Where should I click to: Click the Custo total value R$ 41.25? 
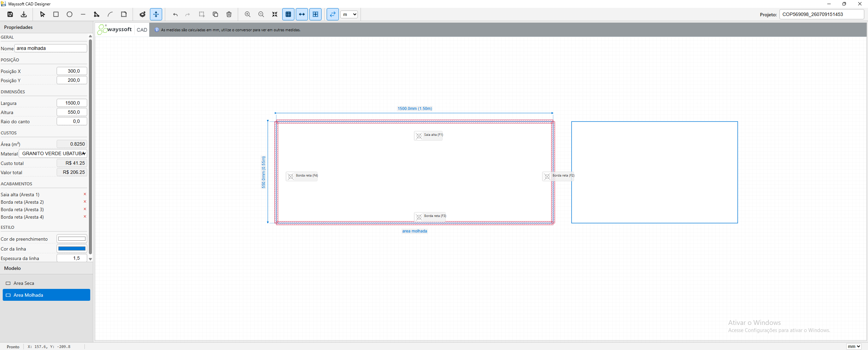click(x=72, y=163)
